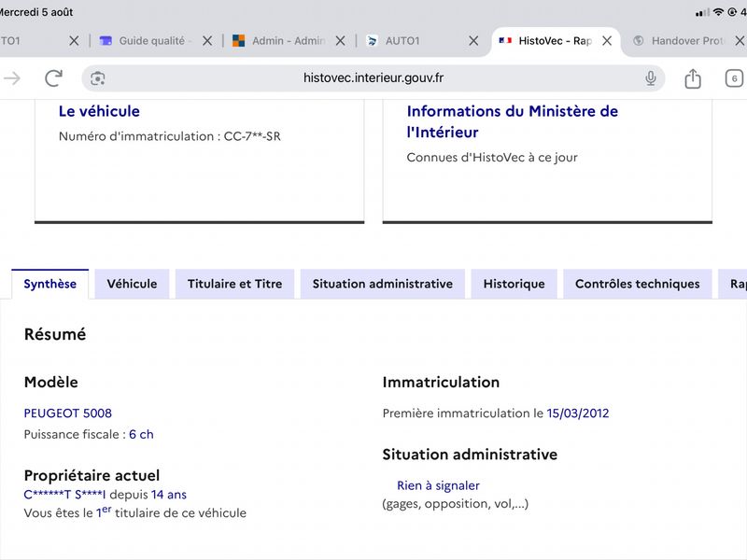
Task: Click the French flag favicon on HistoVec tab
Action: (505, 41)
